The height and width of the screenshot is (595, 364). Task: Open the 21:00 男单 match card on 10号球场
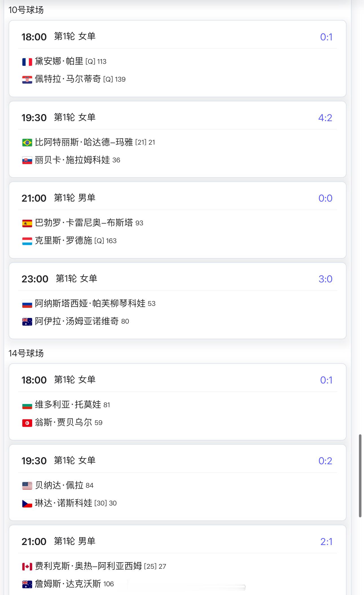(177, 220)
